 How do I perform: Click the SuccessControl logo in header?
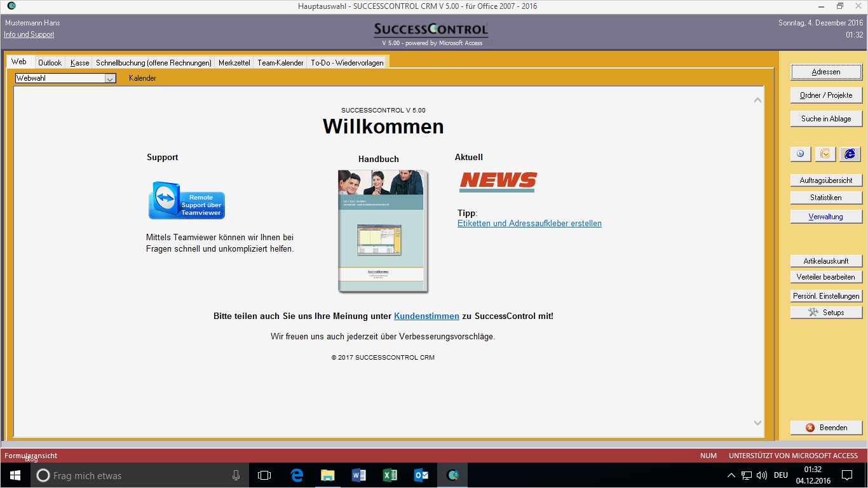[431, 30]
